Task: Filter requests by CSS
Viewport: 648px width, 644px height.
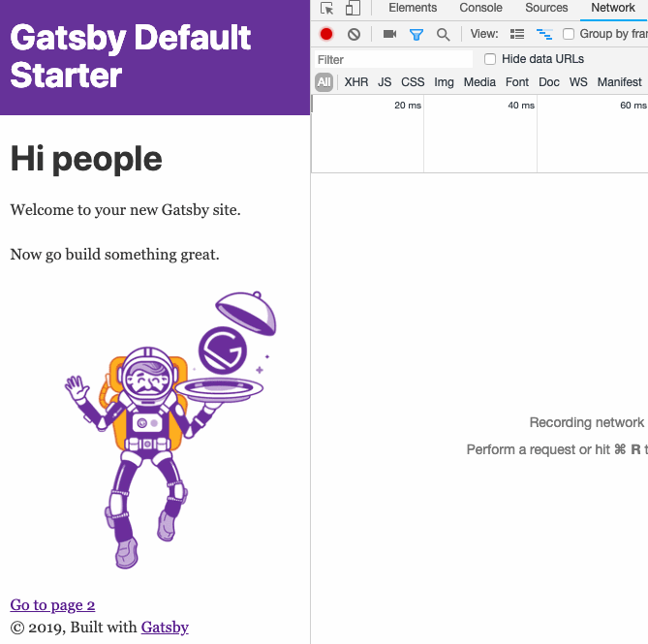Action: coord(413,82)
